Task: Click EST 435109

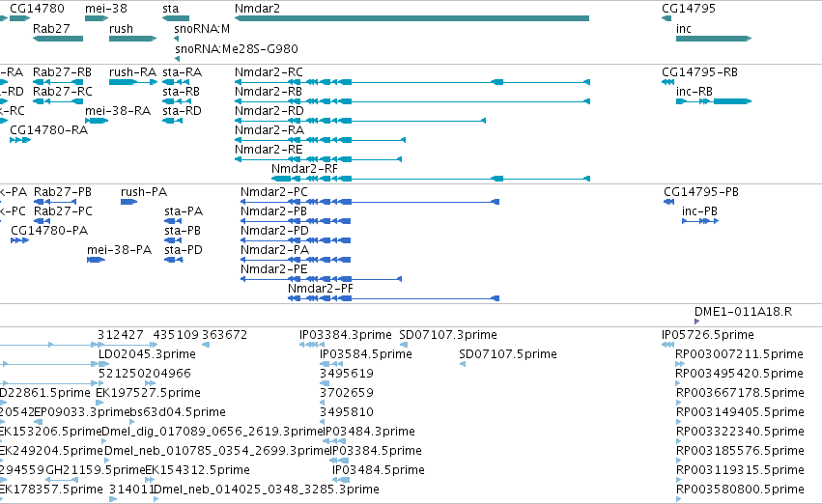Action: pyautogui.click(x=176, y=335)
